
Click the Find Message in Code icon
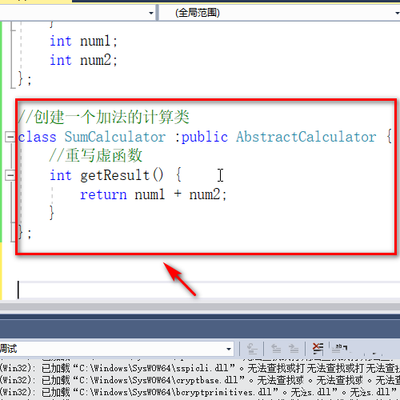coord(252,349)
